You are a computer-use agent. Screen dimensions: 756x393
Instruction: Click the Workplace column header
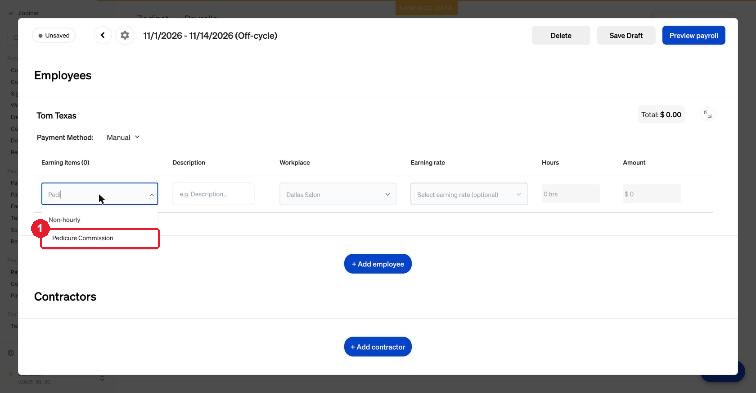tap(295, 163)
